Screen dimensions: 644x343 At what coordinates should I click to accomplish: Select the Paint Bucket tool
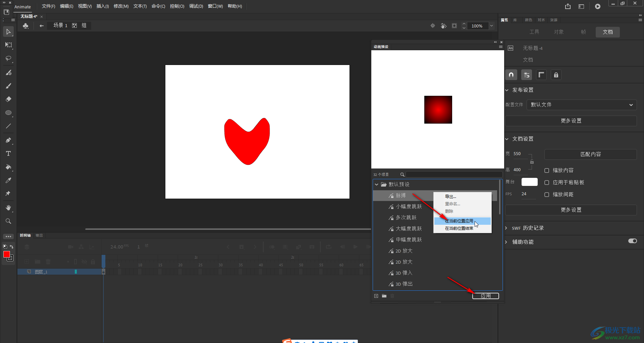click(8, 167)
